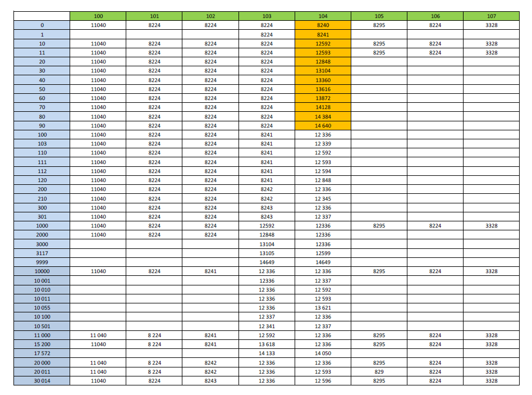Click row header 9999

pos(42,262)
